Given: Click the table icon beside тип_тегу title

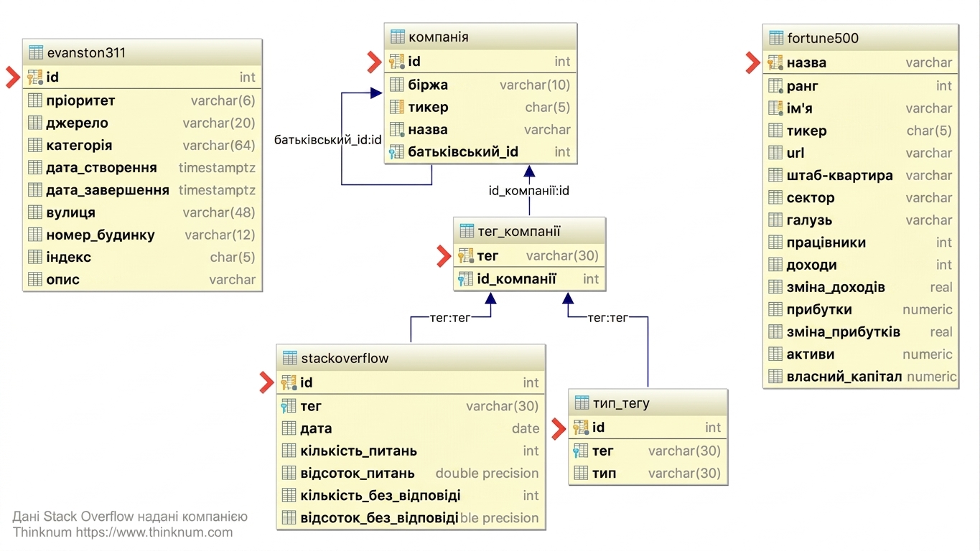Looking at the screenshot, I should click(x=582, y=403).
